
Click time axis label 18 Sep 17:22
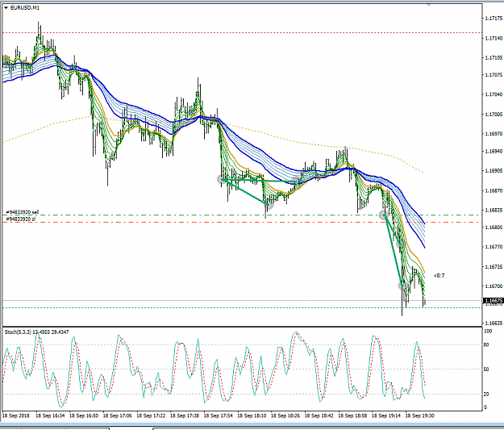tap(151, 415)
